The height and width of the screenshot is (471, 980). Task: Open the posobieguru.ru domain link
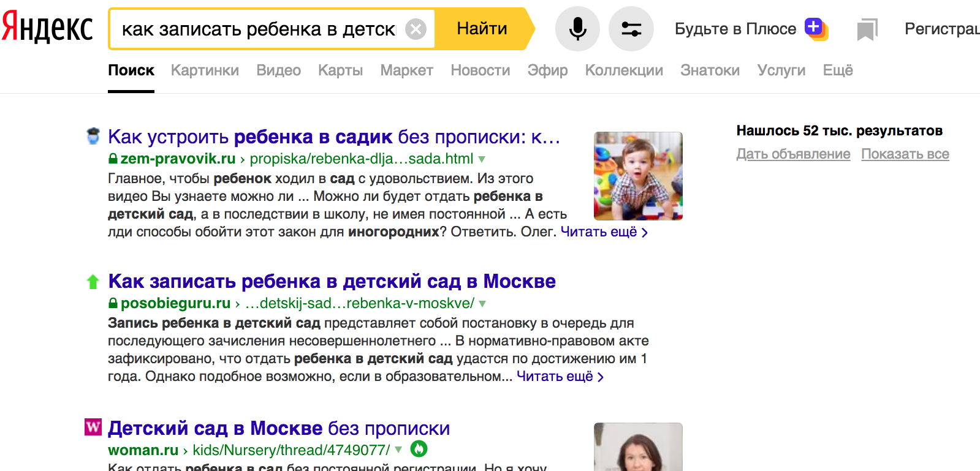[x=175, y=303]
